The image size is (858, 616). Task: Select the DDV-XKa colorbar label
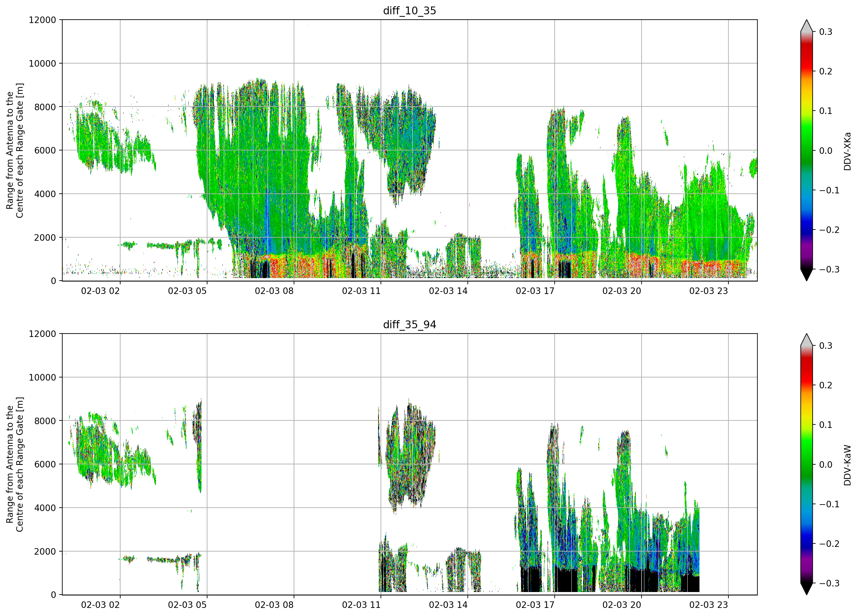[847, 151]
